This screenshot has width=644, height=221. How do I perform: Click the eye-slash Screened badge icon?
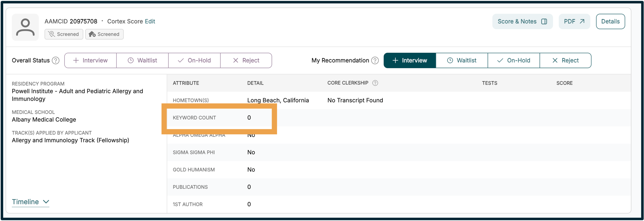coord(52,34)
